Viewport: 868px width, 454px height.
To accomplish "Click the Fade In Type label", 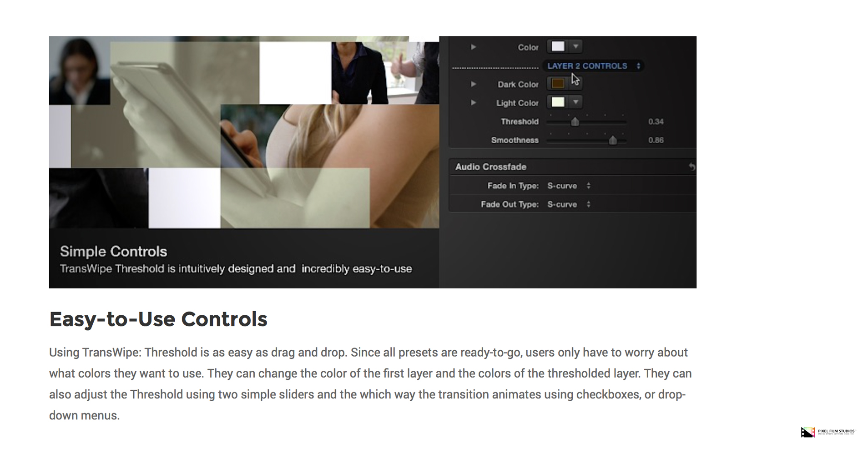I will click(513, 186).
